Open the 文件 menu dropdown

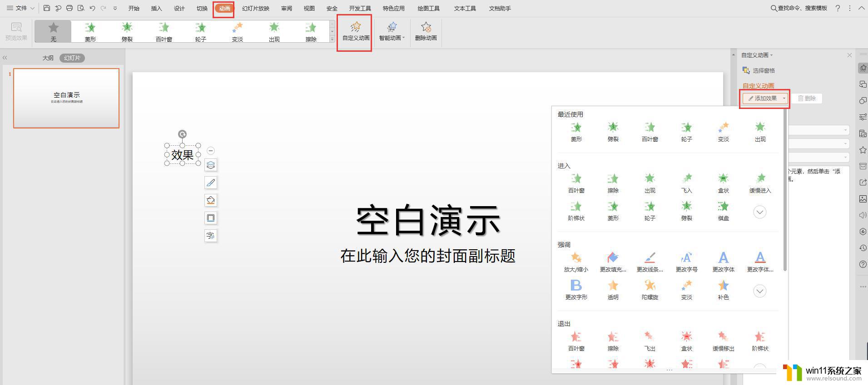(20, 8)
